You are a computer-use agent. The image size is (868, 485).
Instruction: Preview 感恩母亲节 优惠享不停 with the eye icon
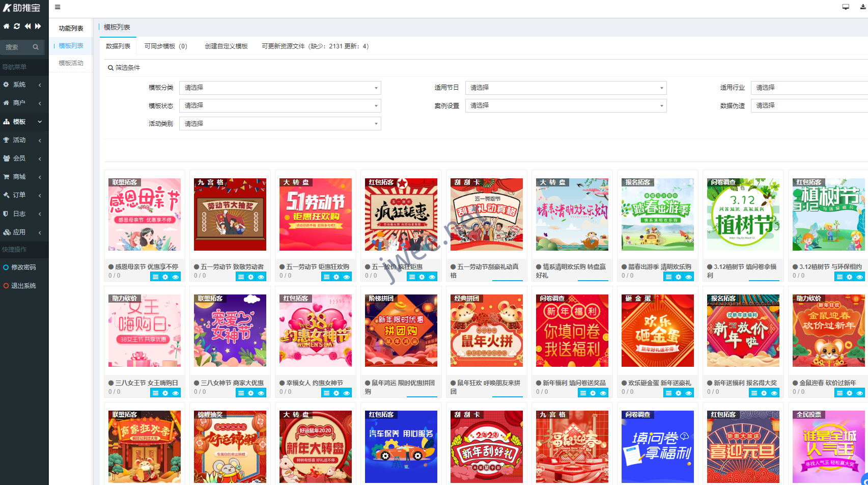click(x=176, y=277)
